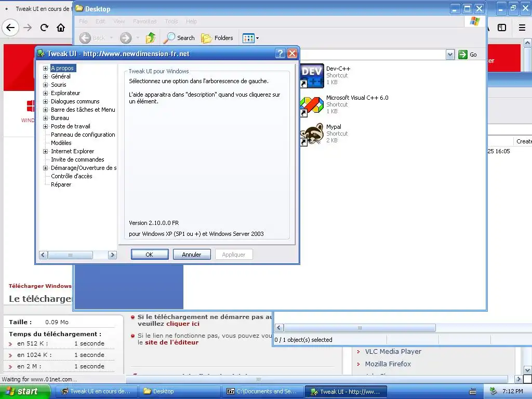Screen dimensions: 532x399
Task: Select Modèles in the Tweak UI tree
Action: click(x=61, y=143)
